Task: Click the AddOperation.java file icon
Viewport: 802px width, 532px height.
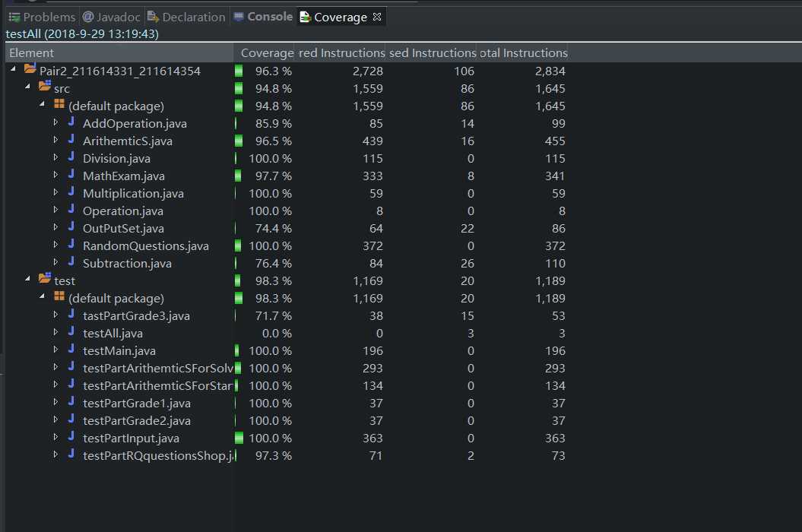Action: tap(71, 122)
